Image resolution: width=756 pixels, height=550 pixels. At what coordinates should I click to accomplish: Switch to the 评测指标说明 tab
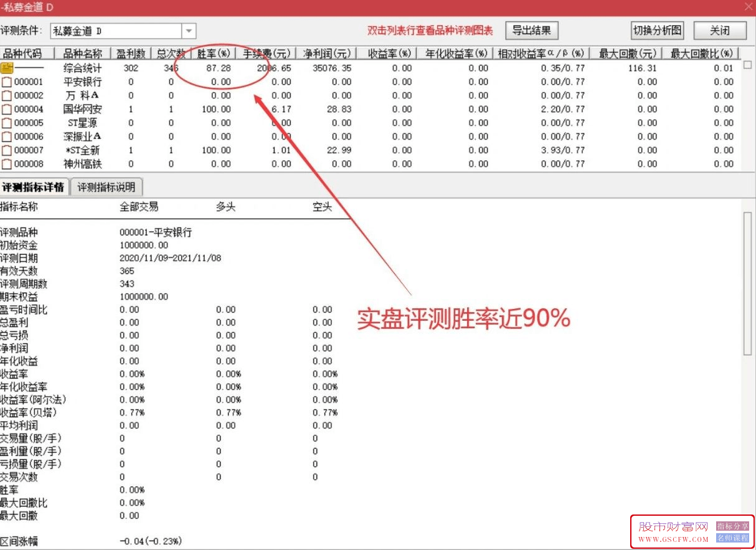(x=106, y=187)
